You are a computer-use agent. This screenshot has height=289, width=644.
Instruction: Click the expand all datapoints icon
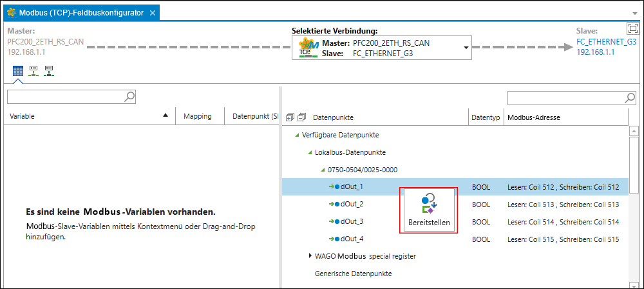coord(290,117)
